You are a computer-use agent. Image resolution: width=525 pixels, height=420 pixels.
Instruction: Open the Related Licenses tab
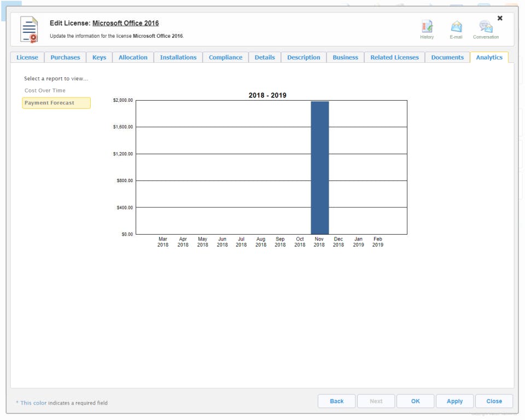(x=394, y=57)
